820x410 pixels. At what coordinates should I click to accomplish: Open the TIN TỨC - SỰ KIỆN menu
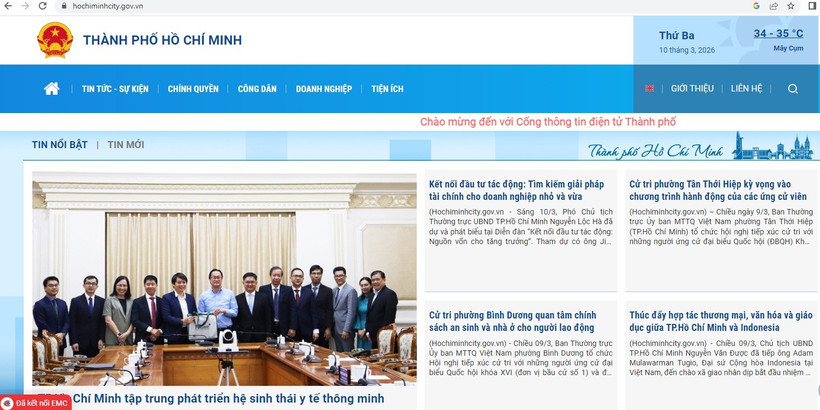(115, 89)
